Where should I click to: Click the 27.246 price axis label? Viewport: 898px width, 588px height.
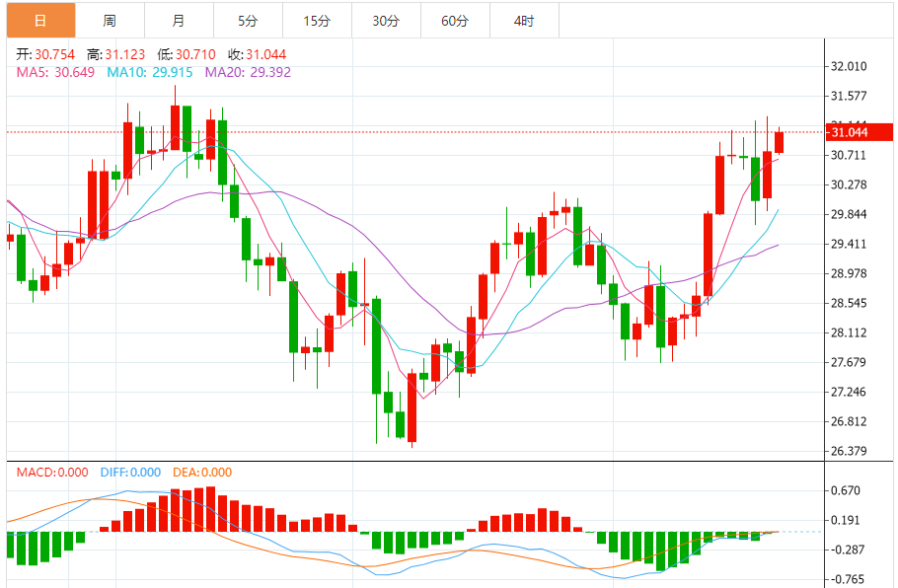pos(849,392)
